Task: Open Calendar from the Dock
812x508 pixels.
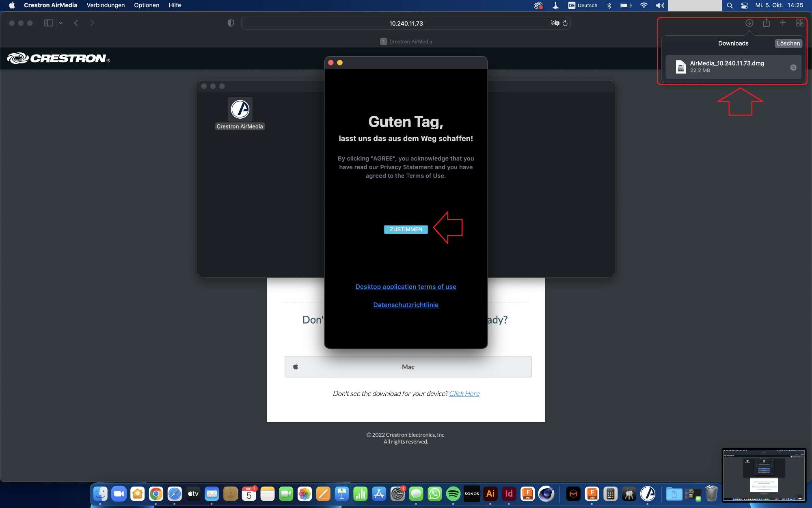Action: point(249,494)
